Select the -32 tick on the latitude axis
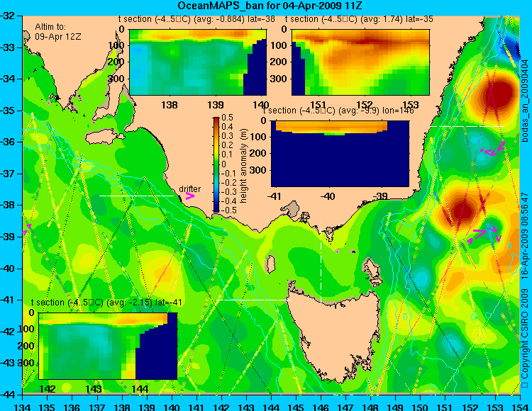 [8, 16]
